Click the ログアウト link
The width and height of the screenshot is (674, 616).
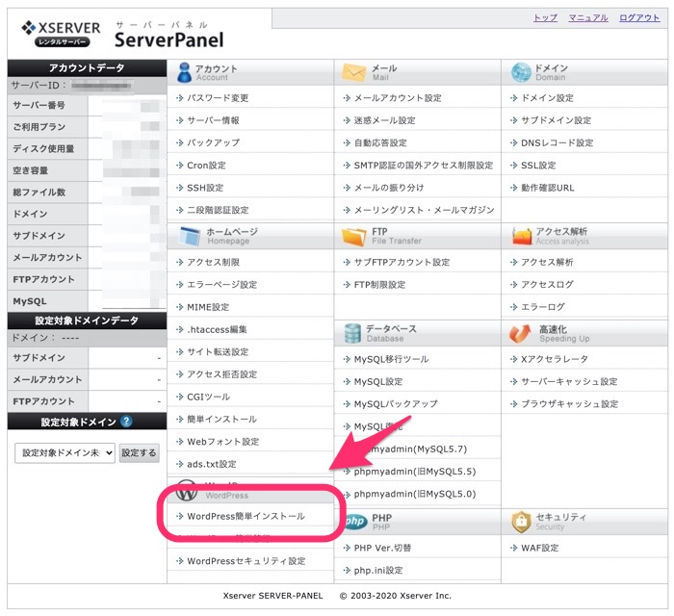tap(639, 17)
